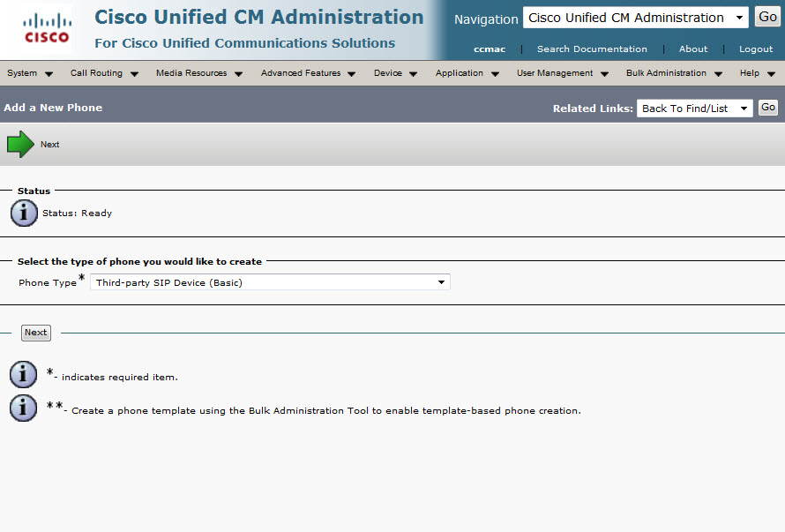Click the Next text link in toolbar
785x532 pixels.
pos(50,145)
